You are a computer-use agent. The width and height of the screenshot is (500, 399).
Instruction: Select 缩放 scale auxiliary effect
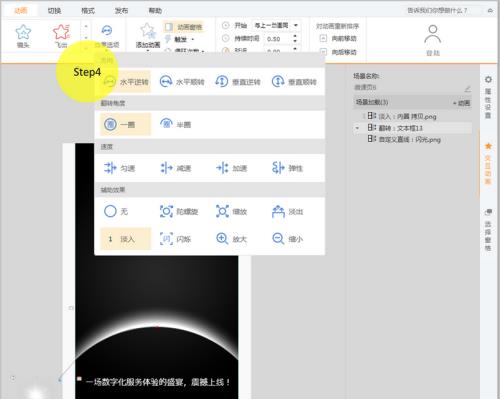232,211
